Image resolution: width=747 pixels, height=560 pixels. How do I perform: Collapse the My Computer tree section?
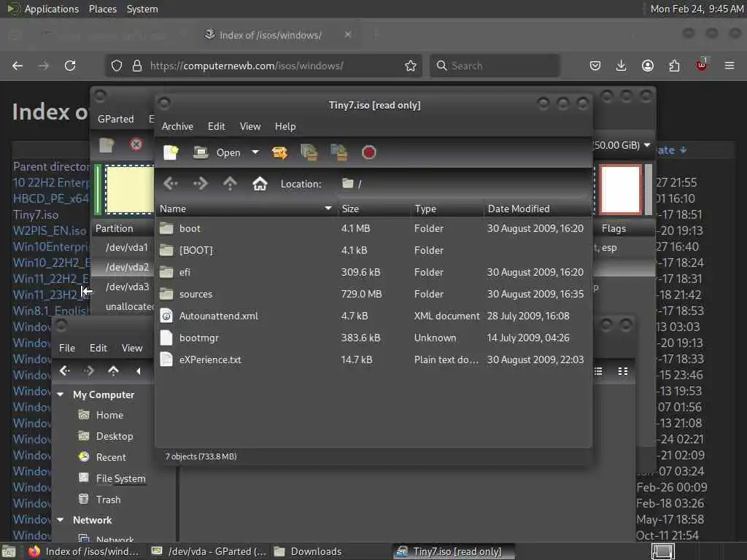61,394
